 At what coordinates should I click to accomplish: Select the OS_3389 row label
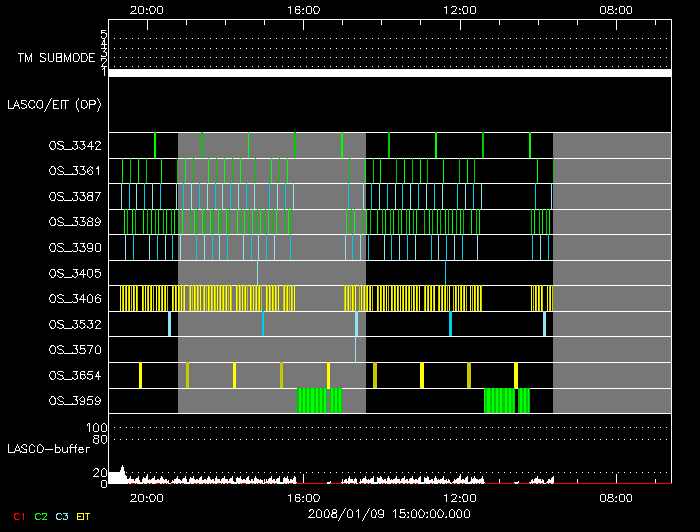pos(75,222)
